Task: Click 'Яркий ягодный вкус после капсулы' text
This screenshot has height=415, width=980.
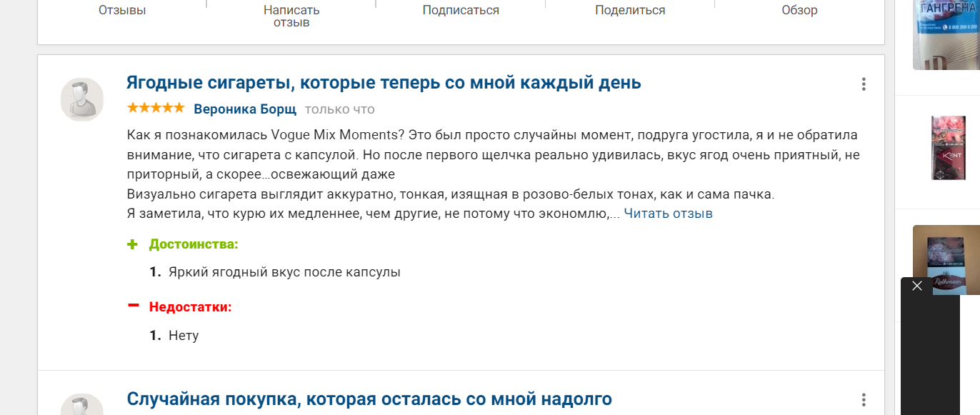Action: click(284, 272)
